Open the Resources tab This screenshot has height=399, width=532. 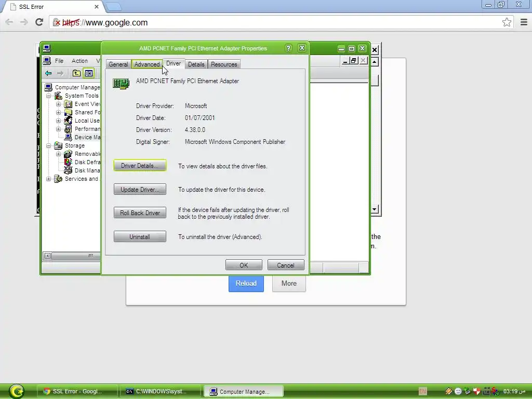(x=224, y=64)
